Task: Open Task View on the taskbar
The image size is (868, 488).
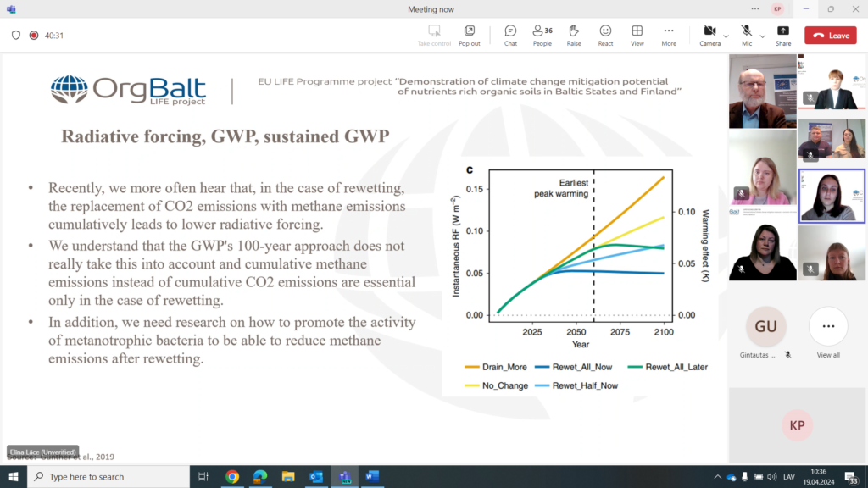Action: [203, 476]
